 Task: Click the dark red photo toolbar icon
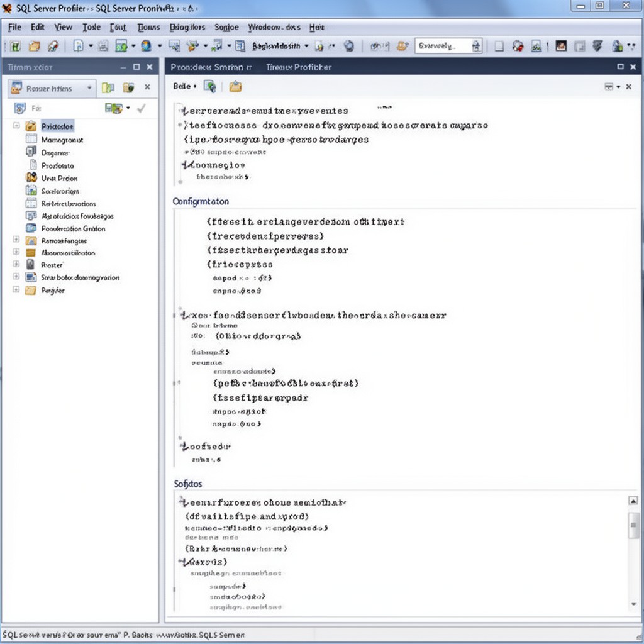coord(561,46)
